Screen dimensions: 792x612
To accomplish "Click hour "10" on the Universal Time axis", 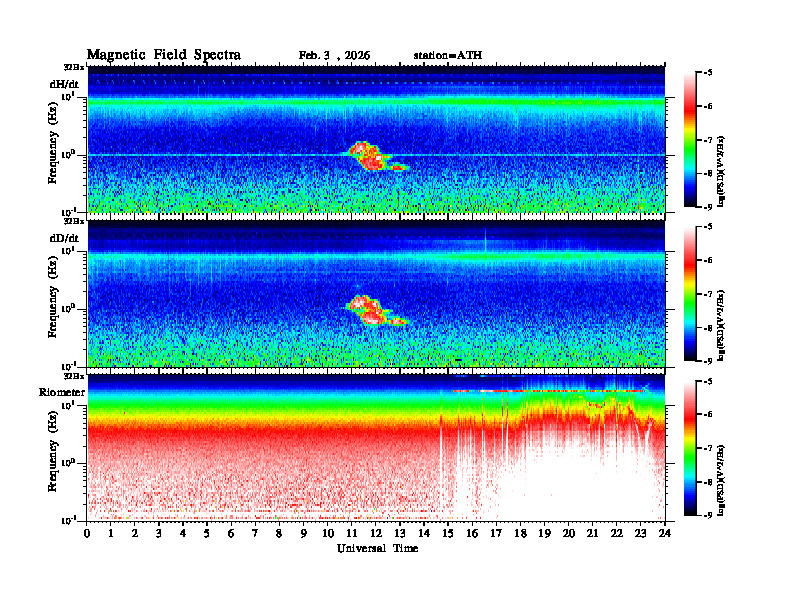I will [x=328, y=534].
